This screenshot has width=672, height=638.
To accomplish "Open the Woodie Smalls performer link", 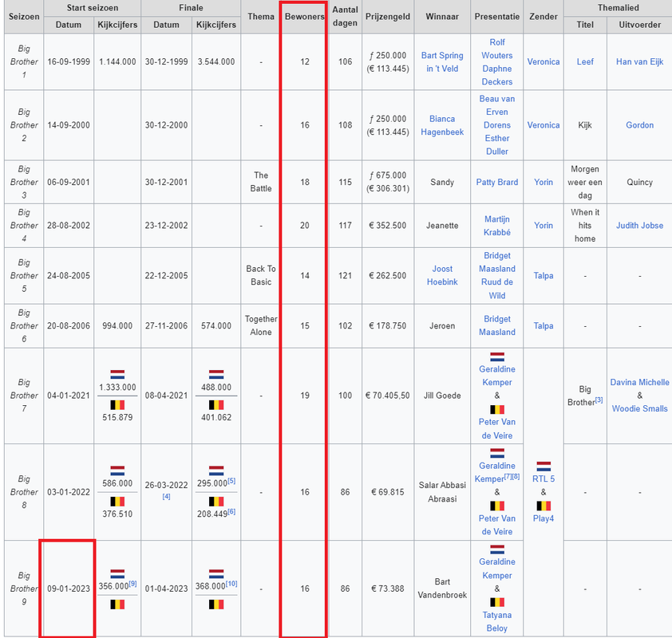I will [x=639, y=408].
